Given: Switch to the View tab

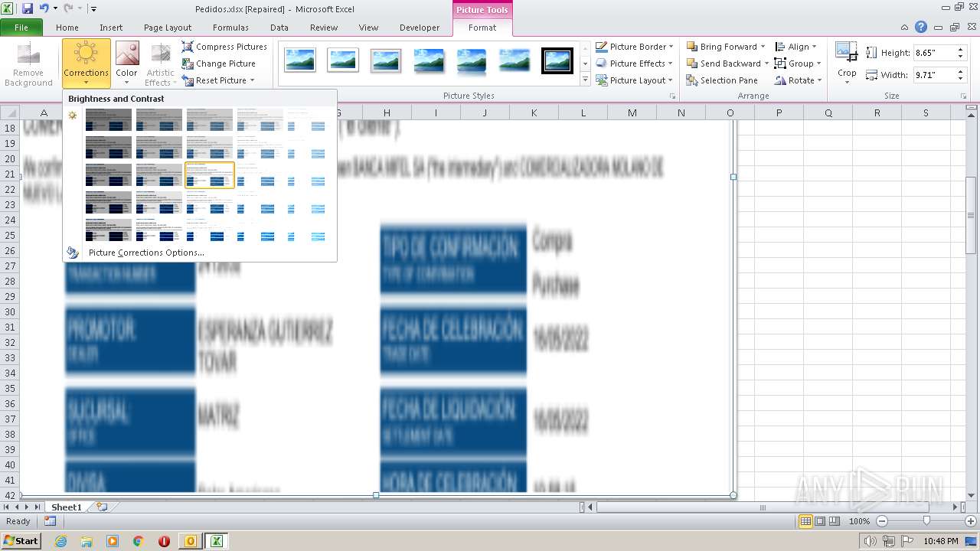Looking at the screenshot, I should tap(368, 28).
